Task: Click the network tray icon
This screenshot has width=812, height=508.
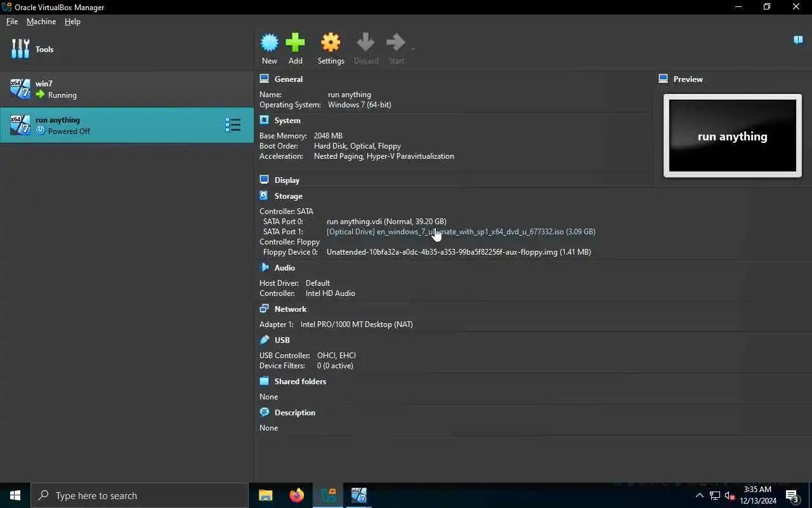Action: coord(714,495)
